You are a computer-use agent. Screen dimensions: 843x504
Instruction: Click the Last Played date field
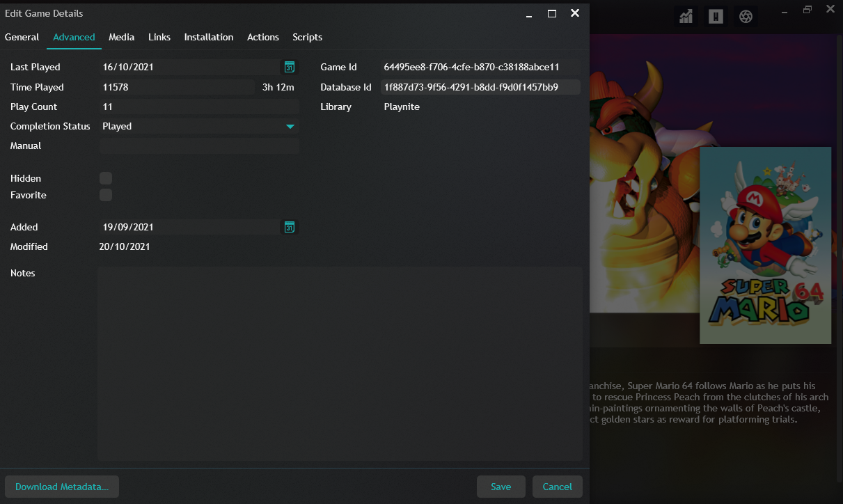tap(189, 67)
